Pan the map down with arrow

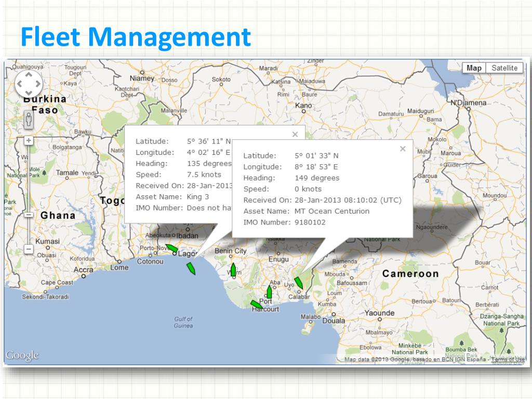click(x=29, y=92)
